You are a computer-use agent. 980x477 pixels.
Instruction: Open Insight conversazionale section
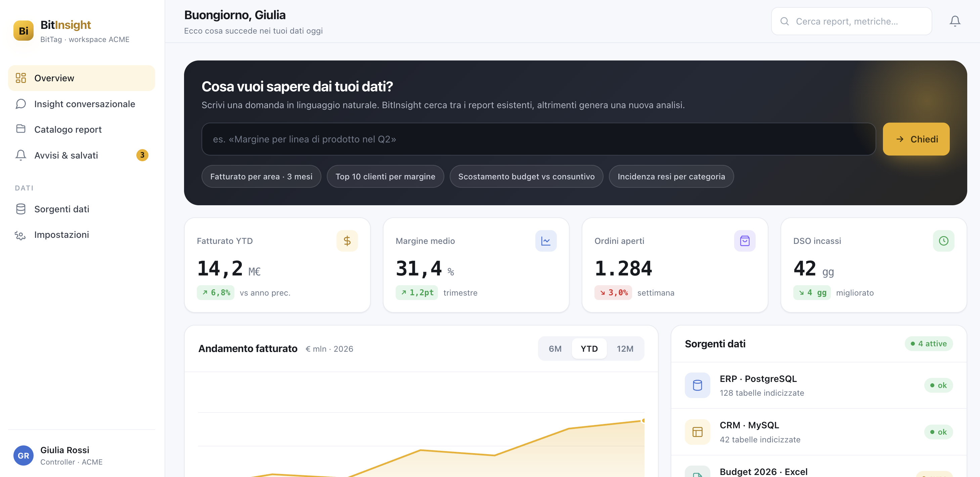81,104
